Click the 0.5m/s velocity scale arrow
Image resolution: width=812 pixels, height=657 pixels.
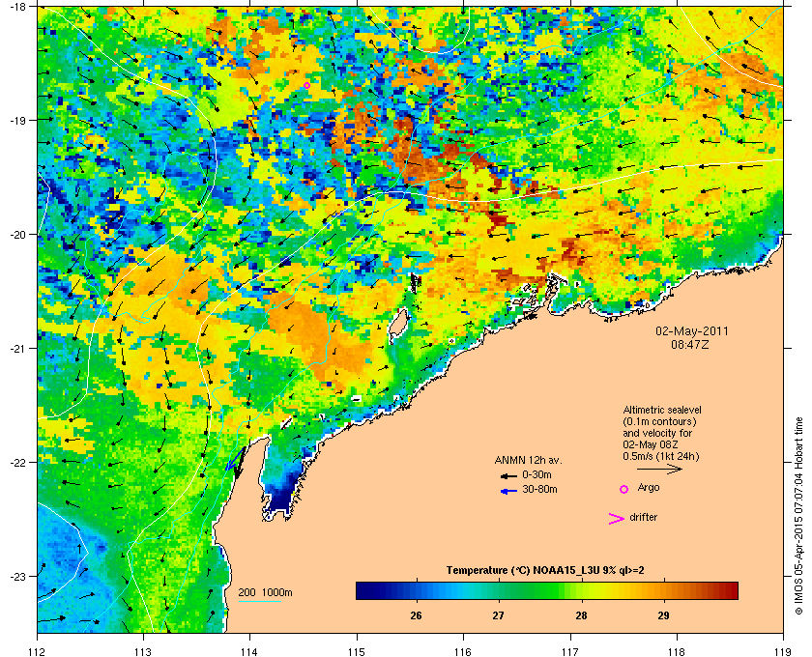pyautogui.click(x=659, y=469)
